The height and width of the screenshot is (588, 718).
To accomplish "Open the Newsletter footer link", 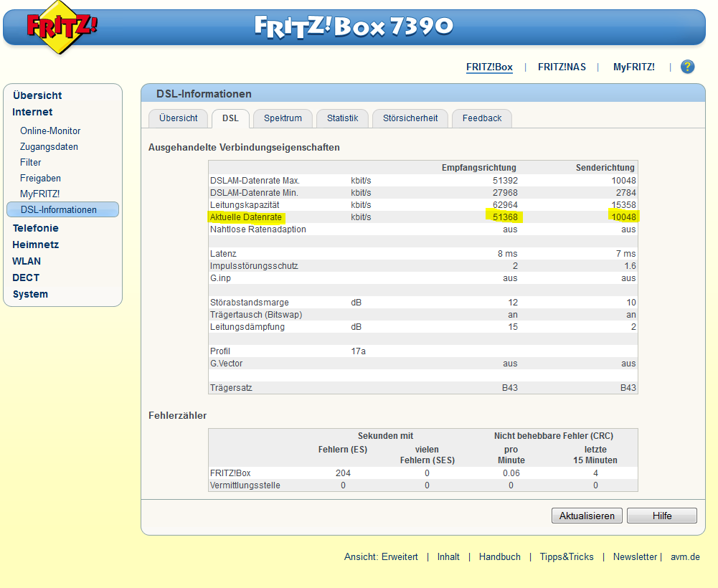I will pos(635,557).
